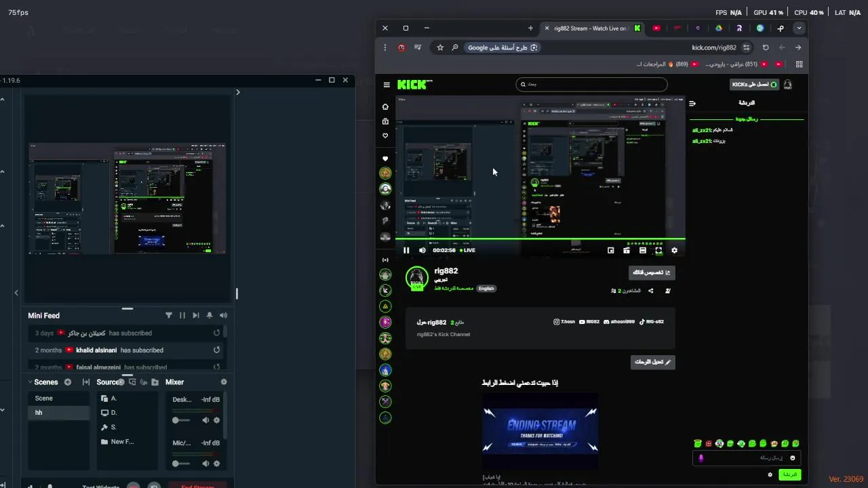Add a new scene with plus icon

point(68,382)
